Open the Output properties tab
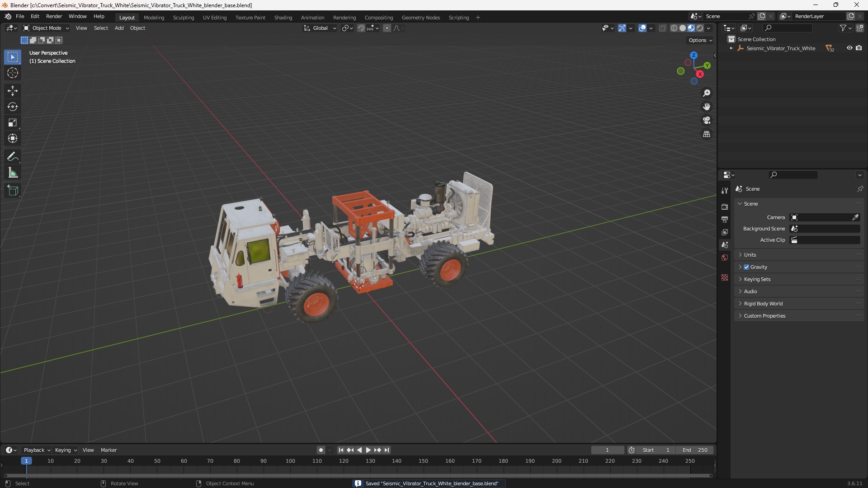Viewport: 868px width, 488px height. pos(725,219)
